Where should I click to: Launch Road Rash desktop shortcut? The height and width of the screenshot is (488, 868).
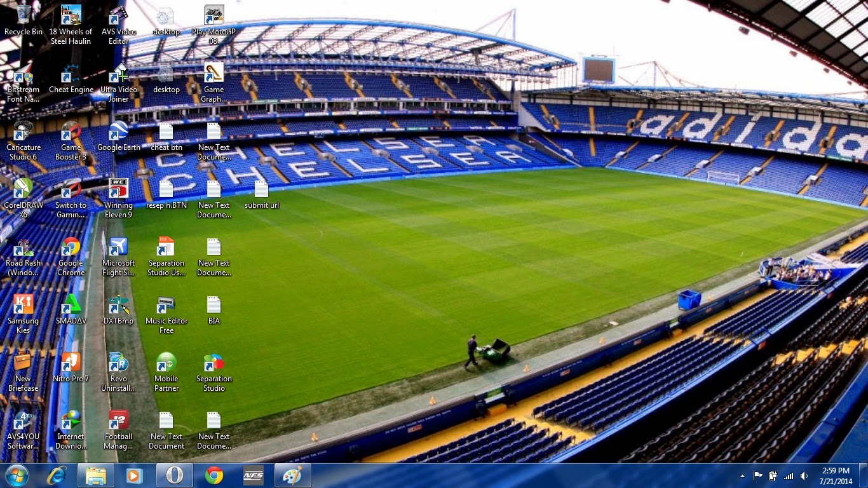24,256
